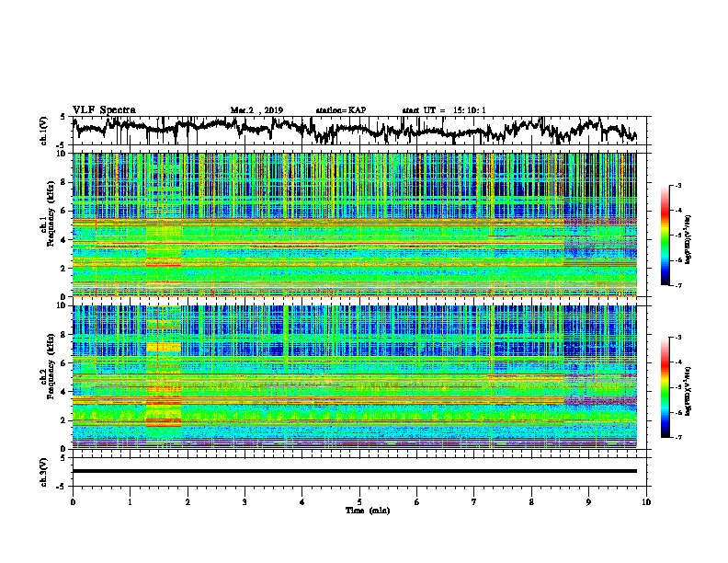Viewport: 728px width, 563px height.
Task: Click the time axis tick label '0'
Action: pyautogui.click(x=73, y=502)
